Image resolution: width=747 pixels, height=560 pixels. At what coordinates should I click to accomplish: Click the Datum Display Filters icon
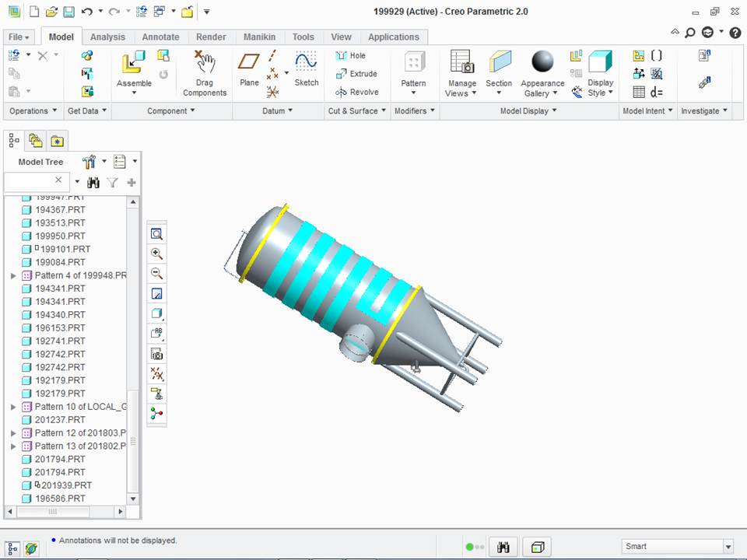[156, 374]
